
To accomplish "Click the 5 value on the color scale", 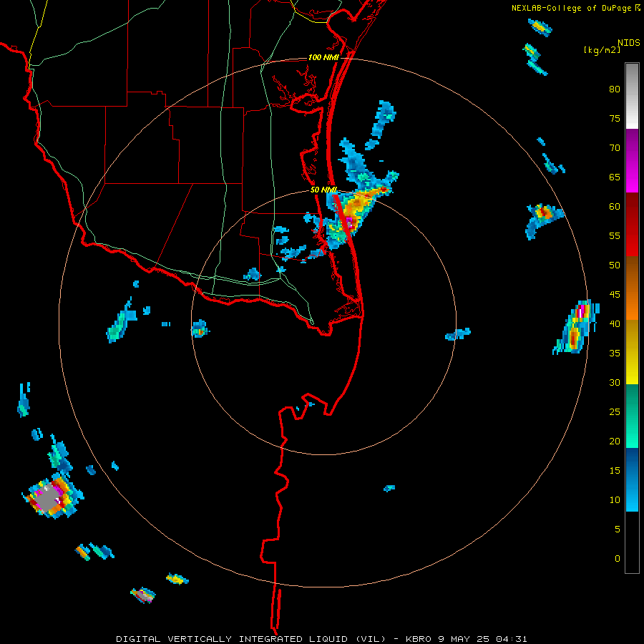I will click(618, 529).
